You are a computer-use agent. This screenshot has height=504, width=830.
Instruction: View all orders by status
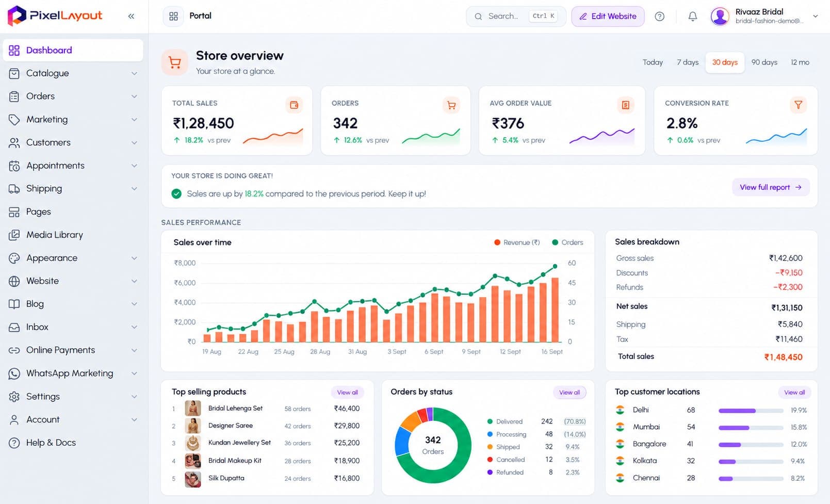569,393
